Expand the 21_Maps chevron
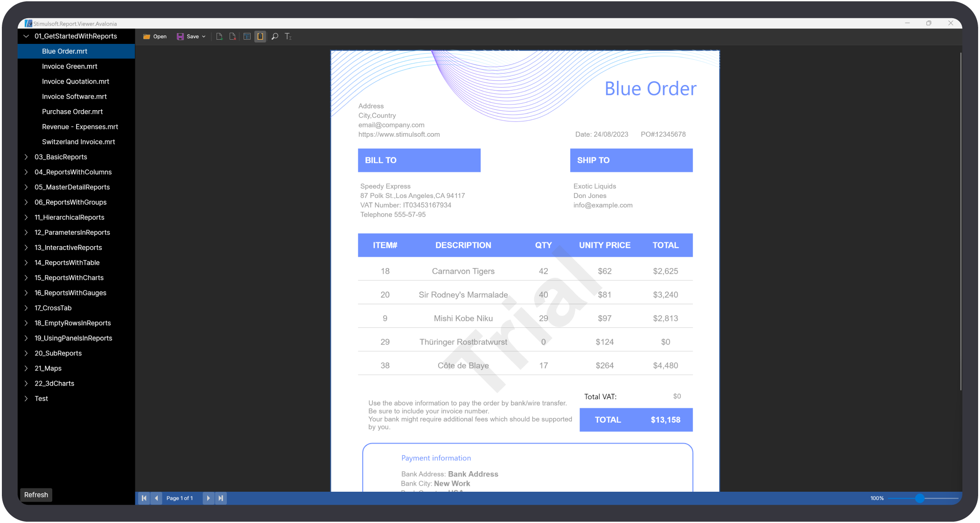The width and height of the screenshot is (980, 523). pyautogui.click(x=26, y=368)
